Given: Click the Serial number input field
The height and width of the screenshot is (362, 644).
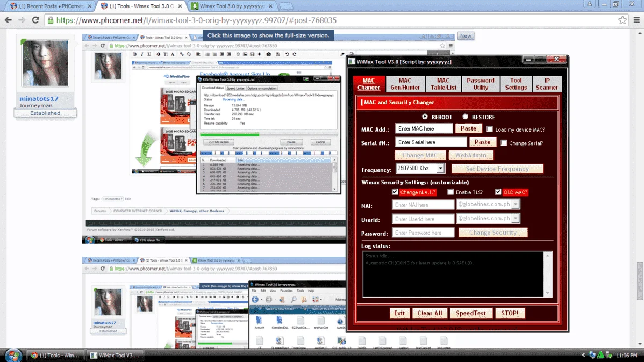Looking at the screenshot, I should click(431, 142).
